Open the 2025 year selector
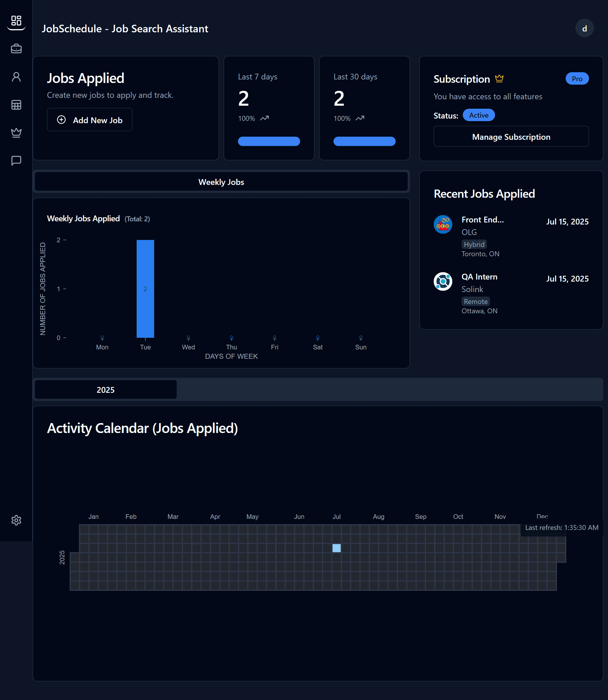Image resolution: width=608 pixels, height=700 pixels. pos(105,390)
